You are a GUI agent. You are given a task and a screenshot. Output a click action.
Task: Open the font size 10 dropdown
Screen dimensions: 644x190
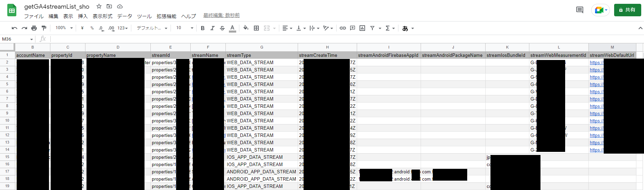tap(184, 28)
